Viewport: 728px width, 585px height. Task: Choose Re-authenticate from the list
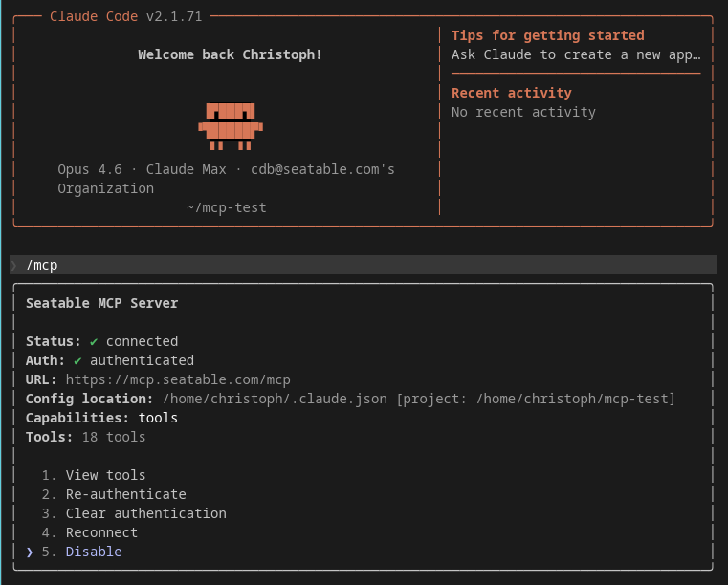click(126, 494)
